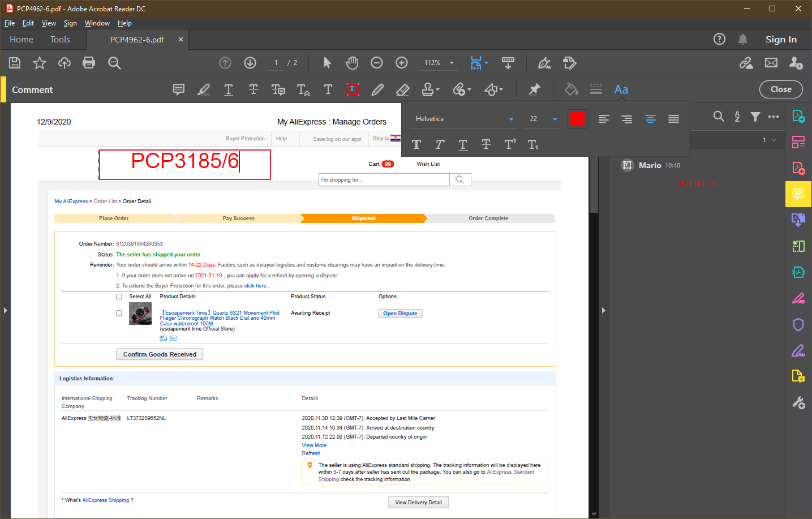Filter comments with the funnel icon
The height and width of the screenshot is (519, 812).
755,116
